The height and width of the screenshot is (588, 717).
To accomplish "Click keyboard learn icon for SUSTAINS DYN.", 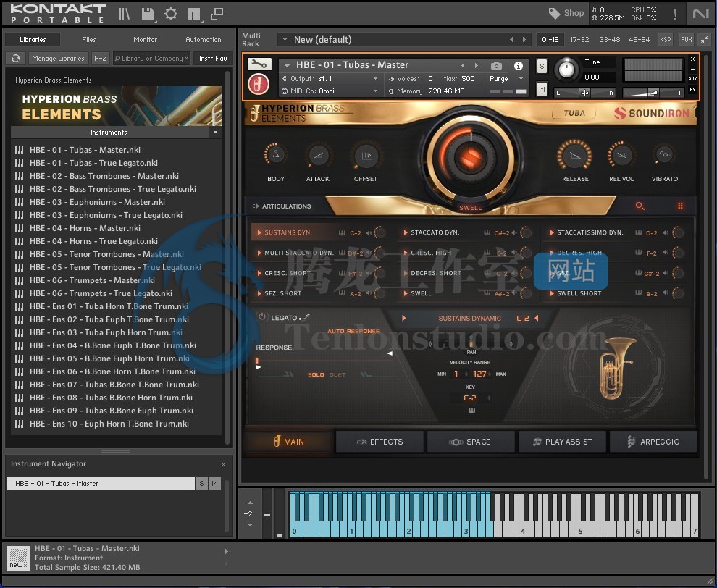I will 342,232.
